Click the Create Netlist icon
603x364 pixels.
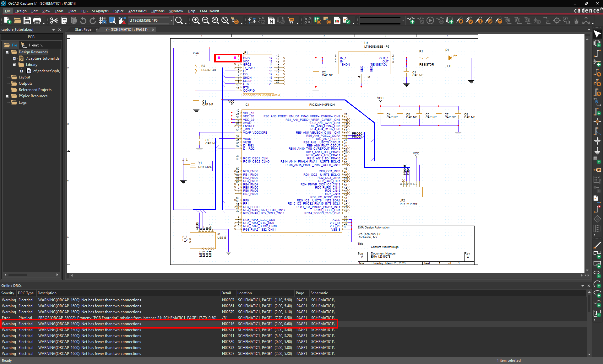[x=271, y=21]
